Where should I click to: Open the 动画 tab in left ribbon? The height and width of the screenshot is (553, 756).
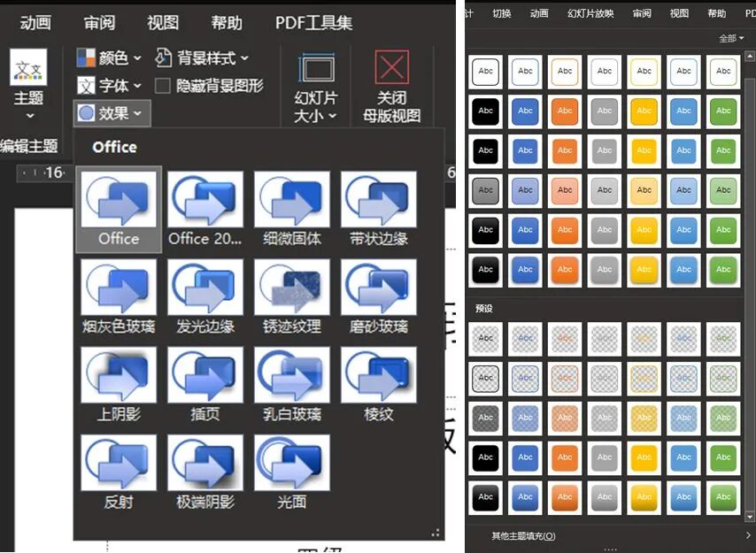pos(35,23)
